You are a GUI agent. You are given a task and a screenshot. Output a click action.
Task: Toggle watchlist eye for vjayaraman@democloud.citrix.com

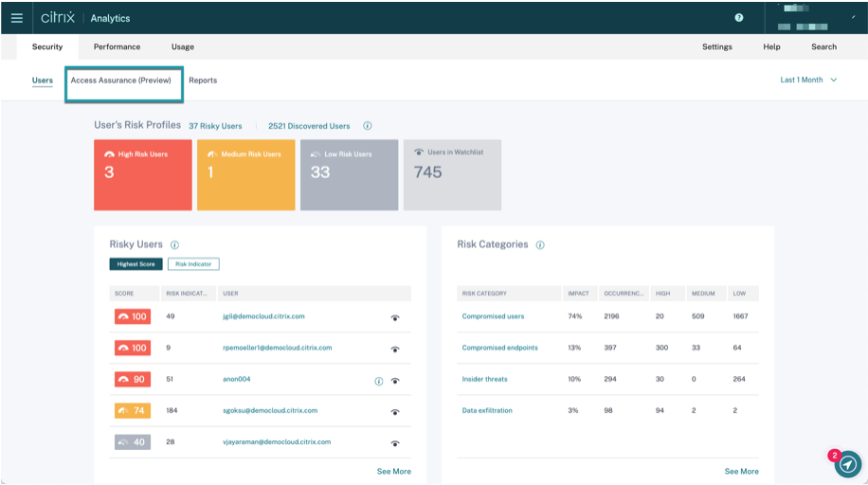[395, 443]
